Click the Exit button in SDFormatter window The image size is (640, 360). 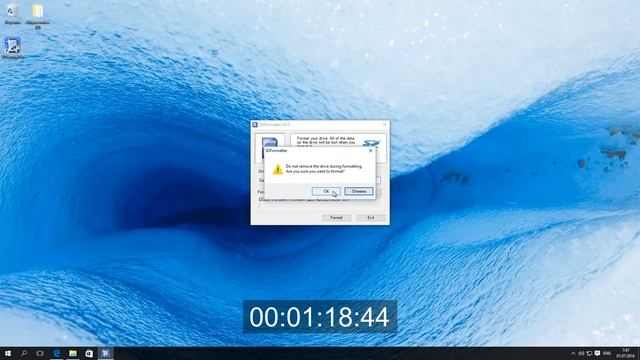371,218
